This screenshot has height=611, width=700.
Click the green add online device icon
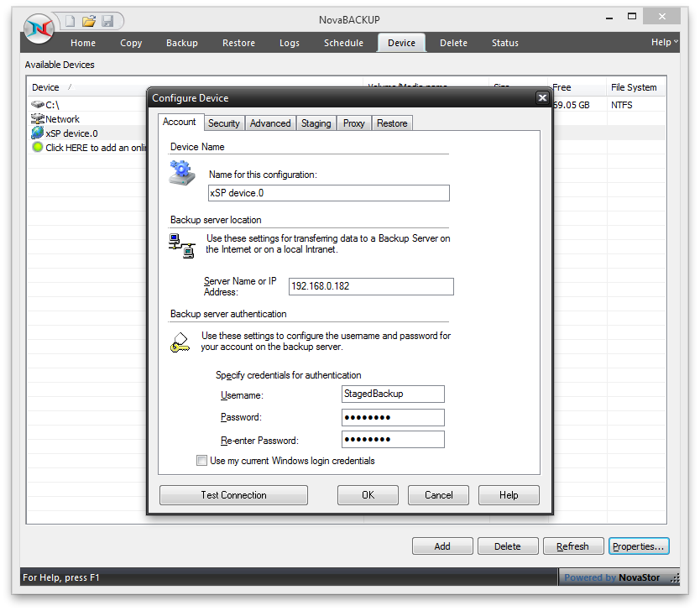[x=38, y=147]
